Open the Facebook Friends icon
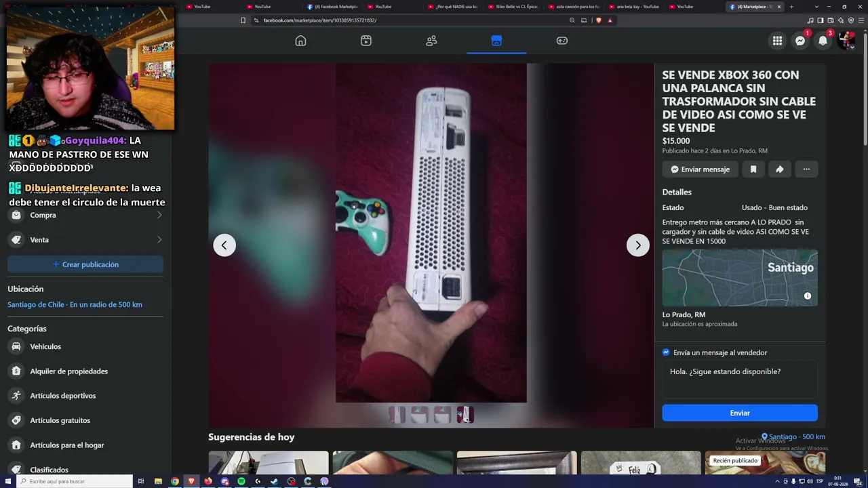Viewport: 868px width, 488px height. (431, 41)
